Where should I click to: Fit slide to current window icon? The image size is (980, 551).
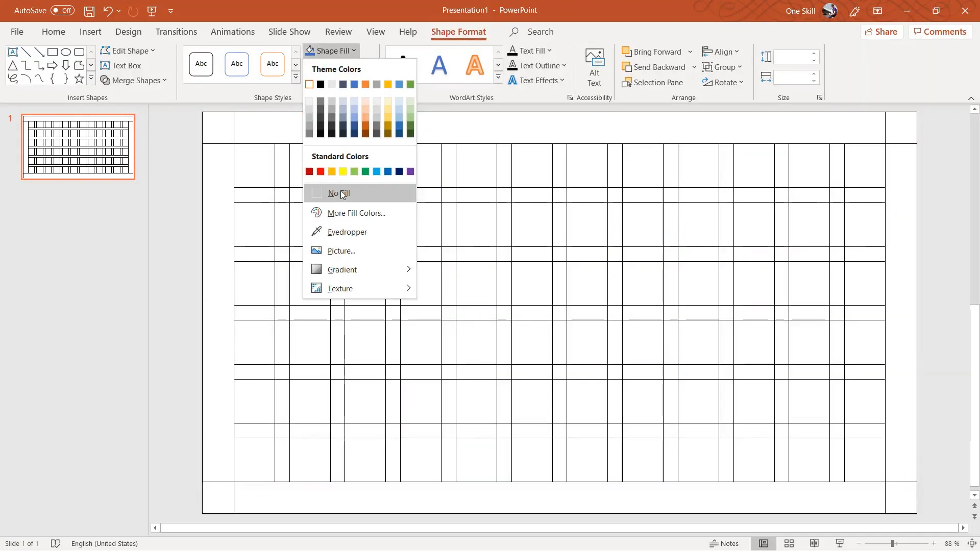[x=972, y=543]
